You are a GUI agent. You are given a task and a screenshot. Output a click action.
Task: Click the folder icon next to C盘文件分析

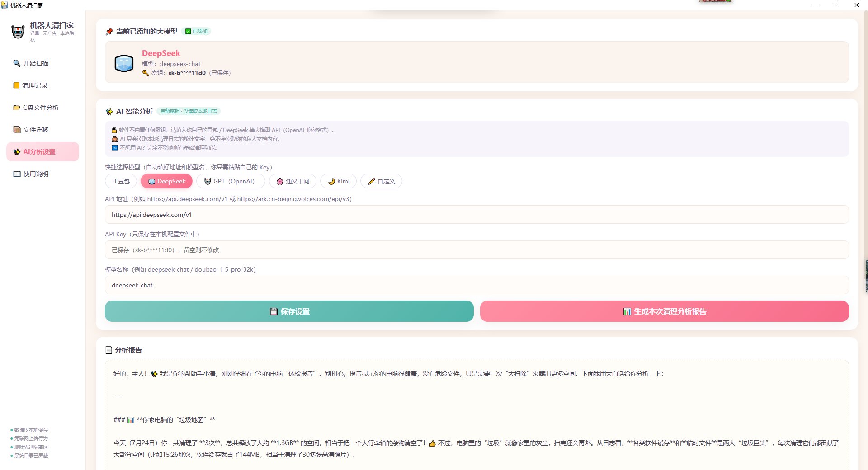click(x=17, y=108)
